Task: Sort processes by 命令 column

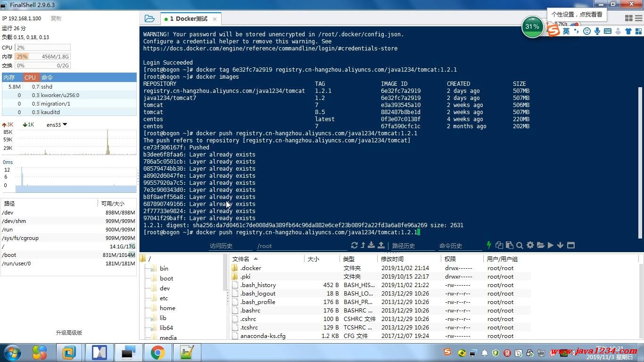Action: (x=88, y=77)
